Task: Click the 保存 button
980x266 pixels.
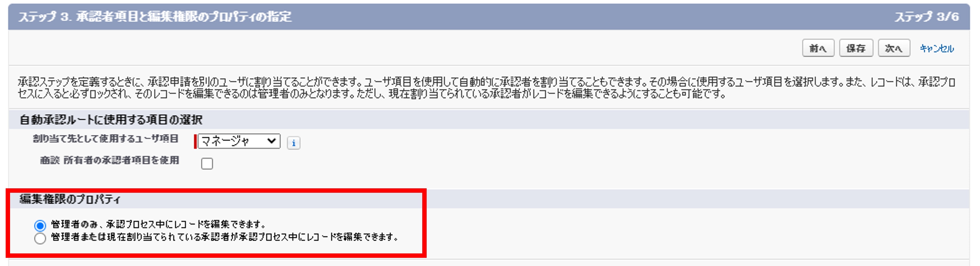Action: [856, 48]
